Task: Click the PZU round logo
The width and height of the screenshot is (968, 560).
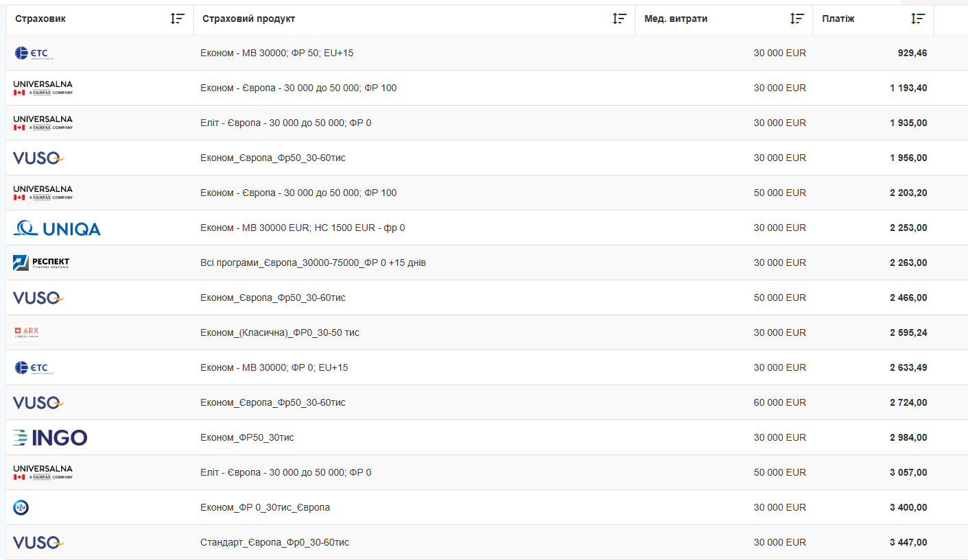Action: pos(21,508)
